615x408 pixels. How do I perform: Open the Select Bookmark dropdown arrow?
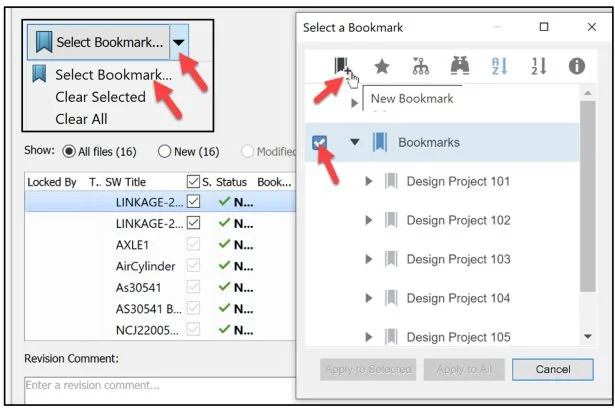[x=177, y=42]
